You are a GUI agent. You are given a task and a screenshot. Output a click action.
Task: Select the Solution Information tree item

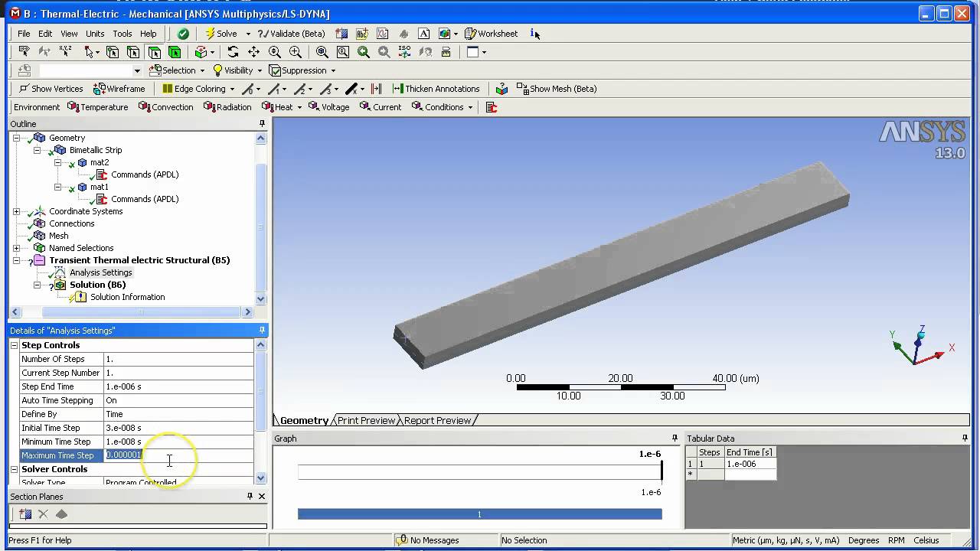127,297
